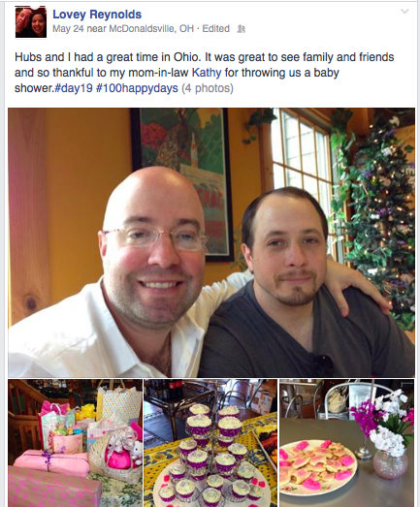Click the #100happydays hashtag

pos(137,88)
